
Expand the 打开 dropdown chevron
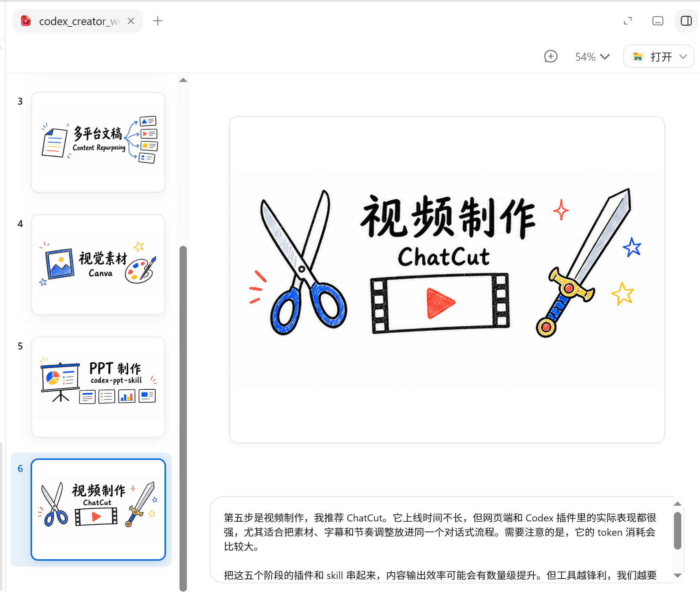pos(683,57)
